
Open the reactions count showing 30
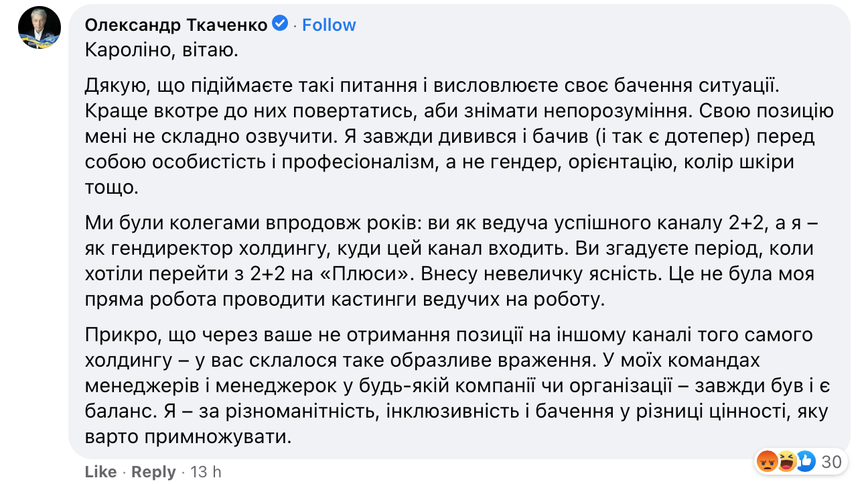831,461
